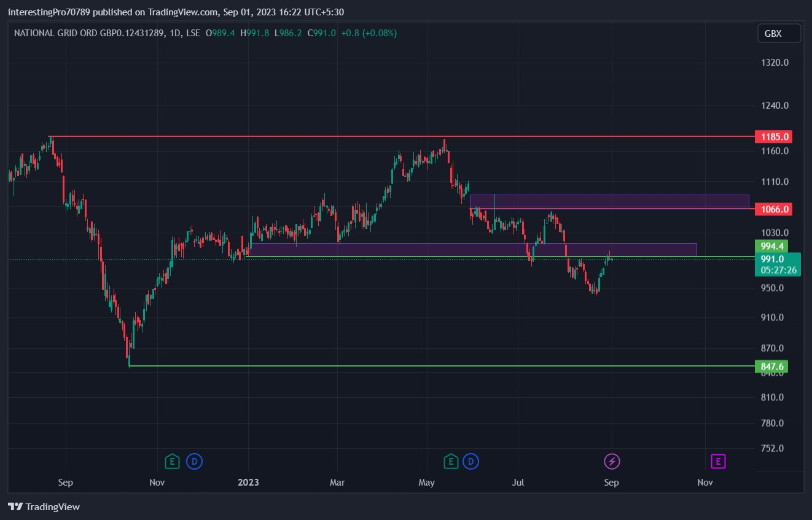Select the red 1185.0 price label
Viewport: 812px width, 520px height.
(773, 136)
